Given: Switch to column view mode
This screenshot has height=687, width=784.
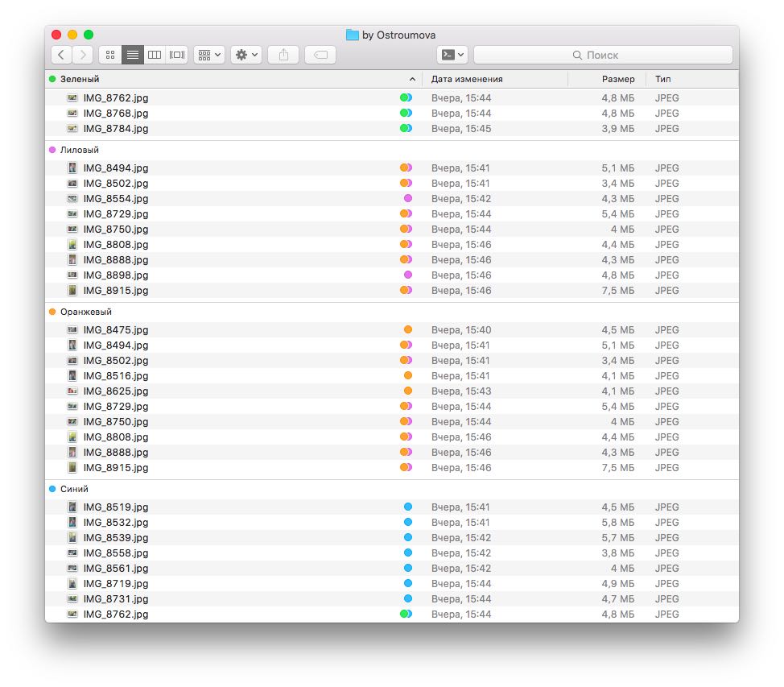Looking at the screenshot, I should (x=155, y=55).
